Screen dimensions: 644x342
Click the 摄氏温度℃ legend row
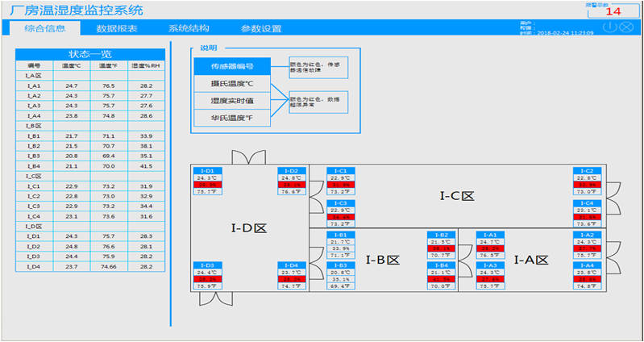232,83
